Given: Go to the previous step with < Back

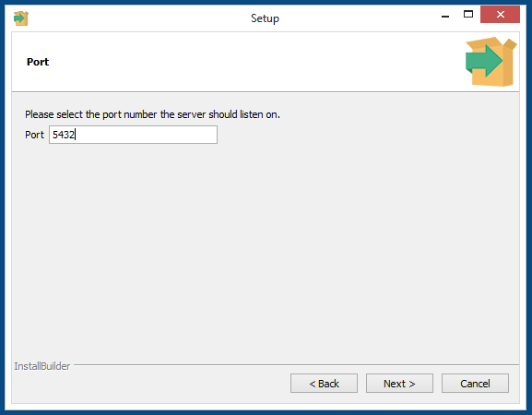Looking at the screenshot, I should tap(324, 384).
